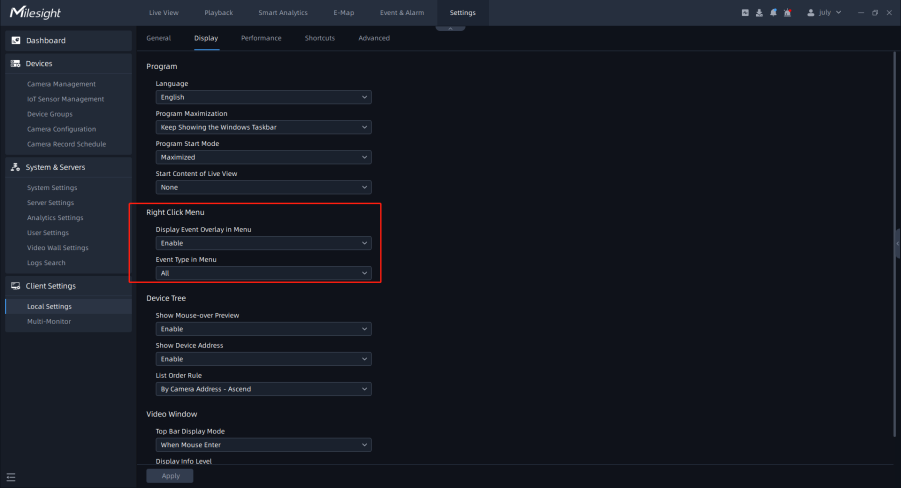Open Camera Management in the sidebar
The height and width of the screenshot is (488, 901).
[61, 84]
